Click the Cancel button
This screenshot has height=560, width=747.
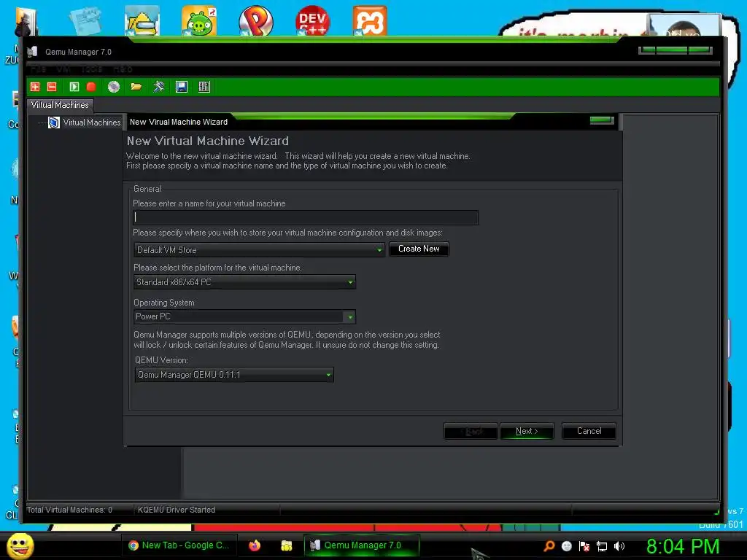[x=589, y=431]
